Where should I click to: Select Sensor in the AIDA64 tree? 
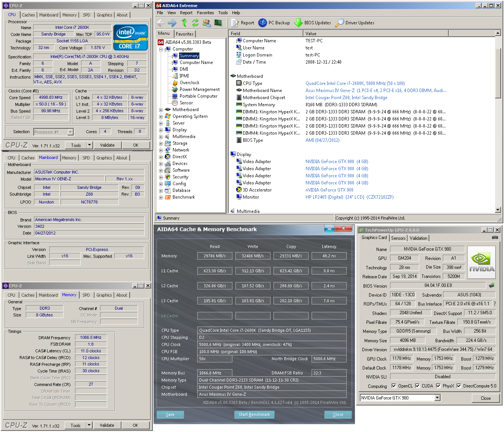tap(182, 103)
